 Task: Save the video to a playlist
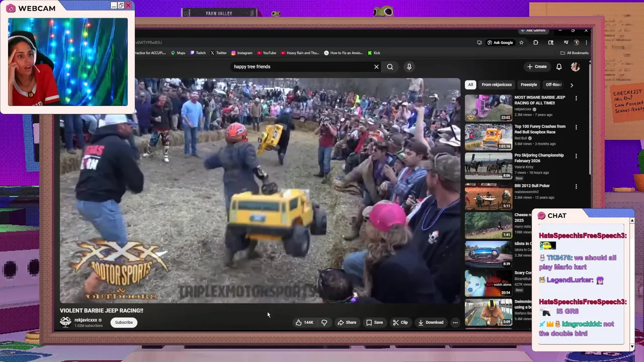tap(374, 322)
